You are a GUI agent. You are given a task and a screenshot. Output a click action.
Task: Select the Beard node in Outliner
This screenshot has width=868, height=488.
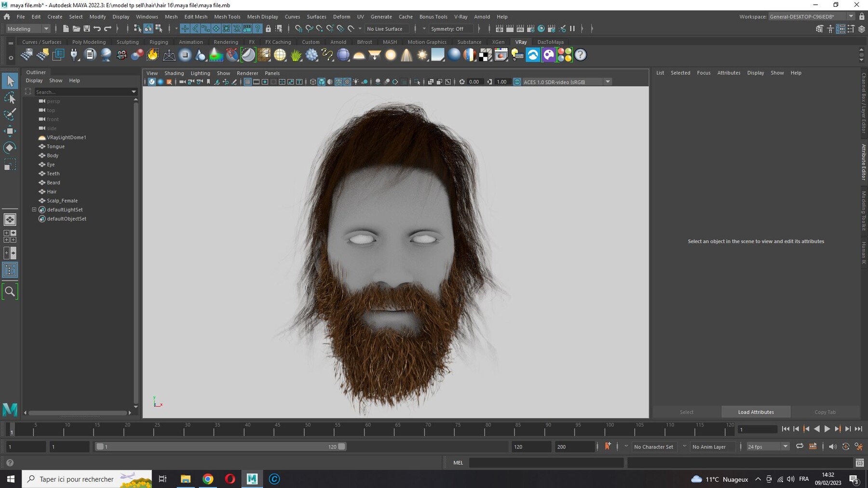coord(54,183)
